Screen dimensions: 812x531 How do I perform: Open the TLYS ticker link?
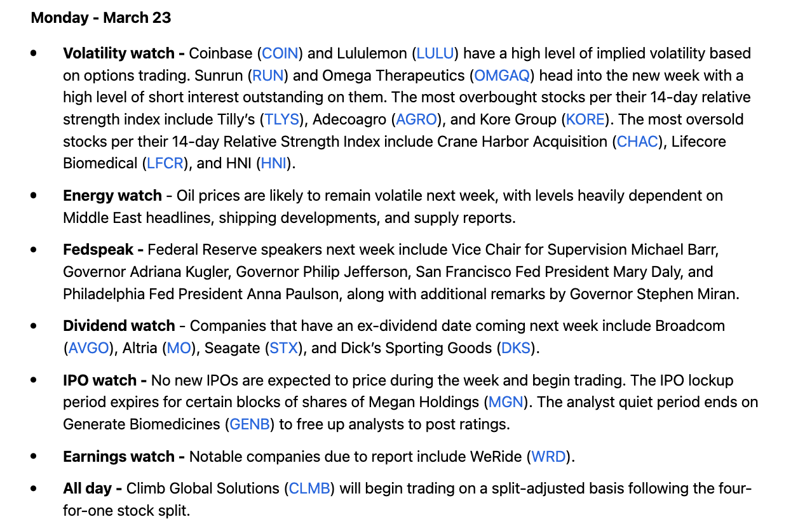(x=282, y=119)
